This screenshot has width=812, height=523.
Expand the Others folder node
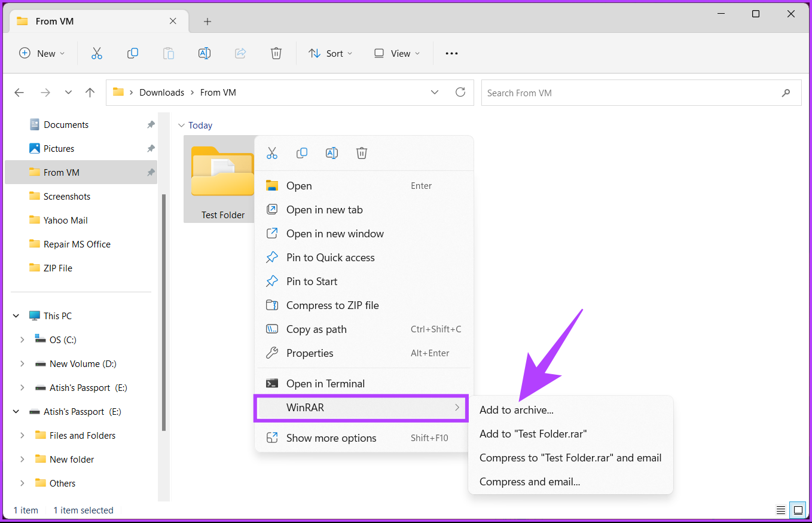tap(22, 483)
